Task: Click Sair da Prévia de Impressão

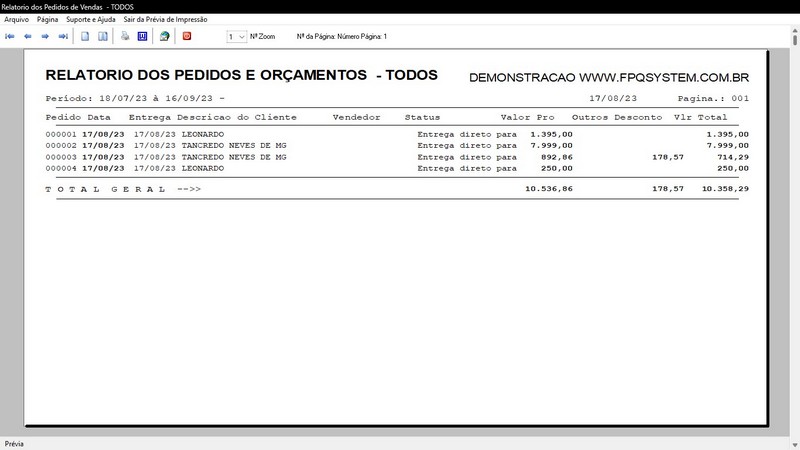Action: click(165, 19)
